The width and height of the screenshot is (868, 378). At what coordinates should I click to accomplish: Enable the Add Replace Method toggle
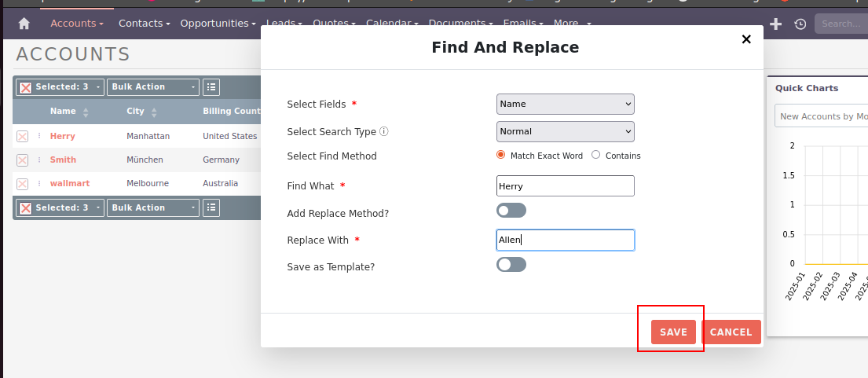[x=511, y=211]
